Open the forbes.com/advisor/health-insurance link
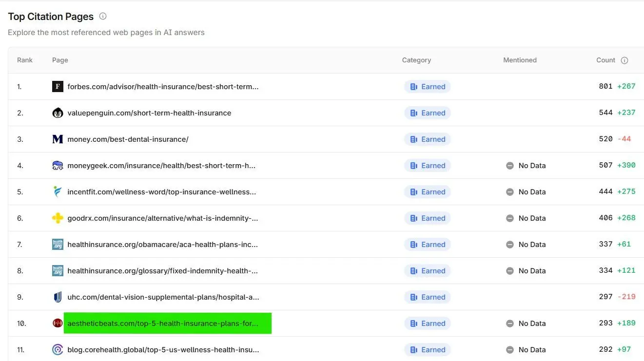The height and width of the screenshot is (361, 644). (x=163, y=87)
